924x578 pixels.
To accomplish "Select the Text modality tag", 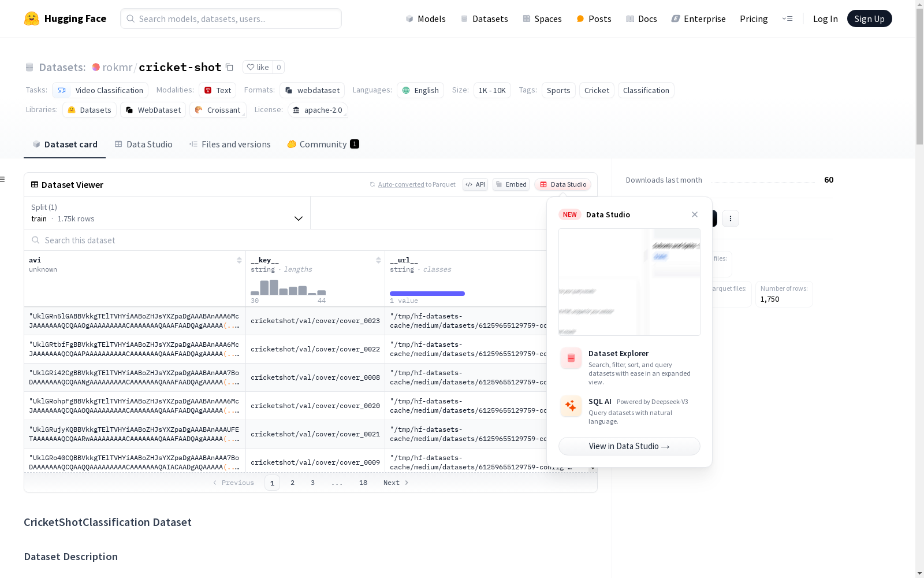I will (218, 90).
